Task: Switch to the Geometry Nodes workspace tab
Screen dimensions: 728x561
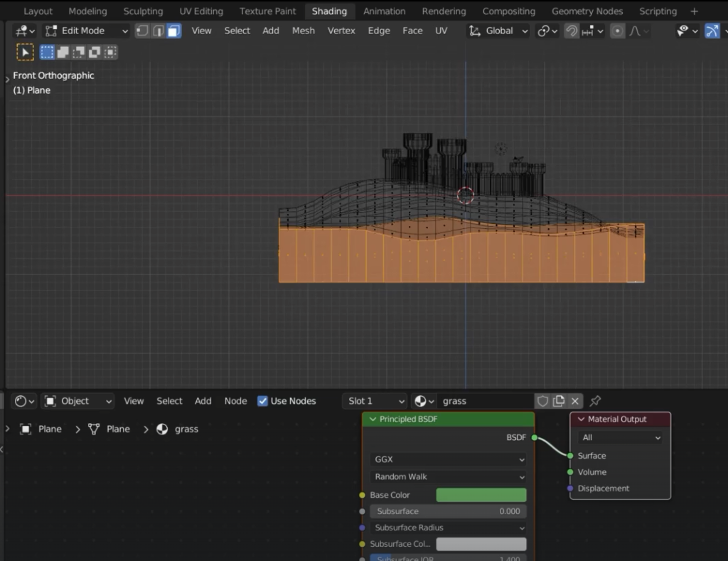Action: [587, 11]
